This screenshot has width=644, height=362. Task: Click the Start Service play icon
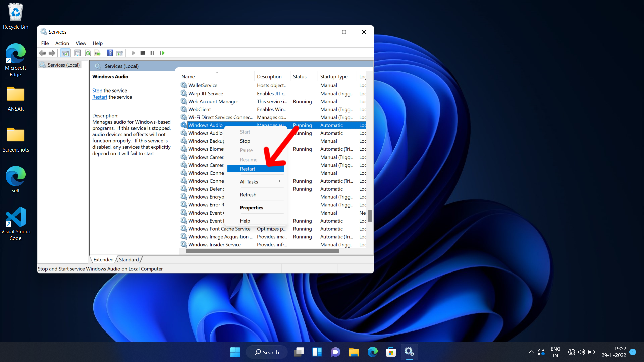coord(133,53)
